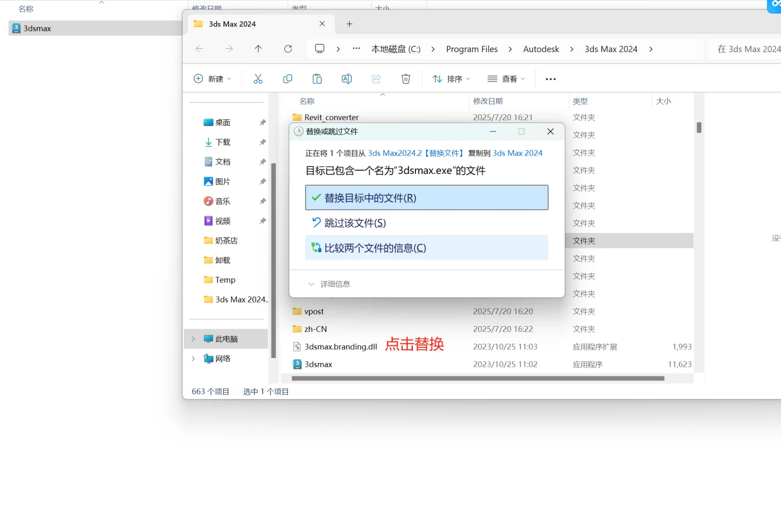Click the This PC monitor icon in address bar
The height and width of the screenshot is (532, 781).
point(319,48)
